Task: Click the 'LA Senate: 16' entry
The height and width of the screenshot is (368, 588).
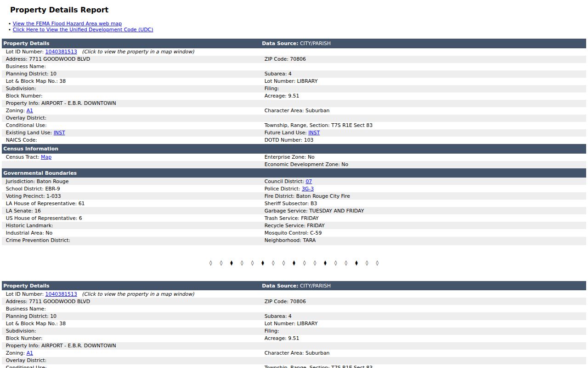Action: [x=23, y=211]
